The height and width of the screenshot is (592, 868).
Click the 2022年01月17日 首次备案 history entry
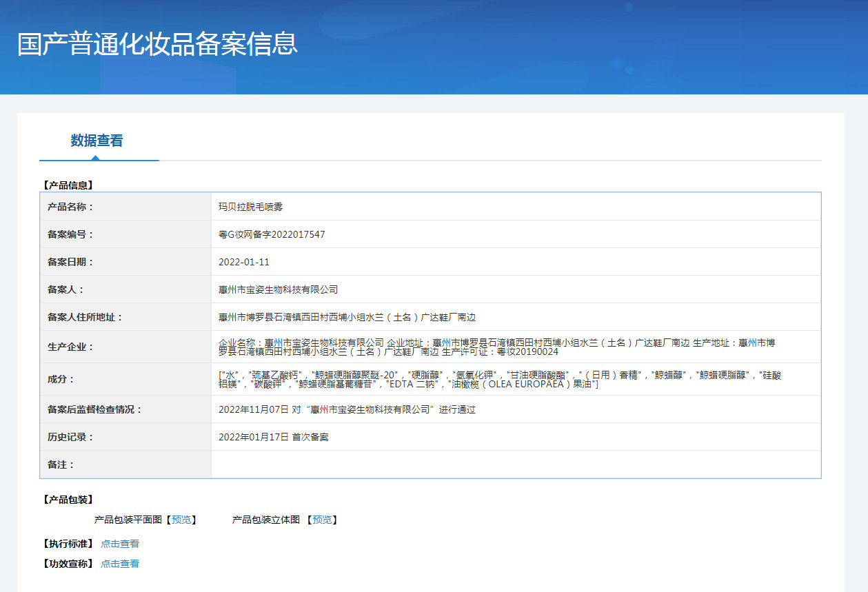(273, 437)
